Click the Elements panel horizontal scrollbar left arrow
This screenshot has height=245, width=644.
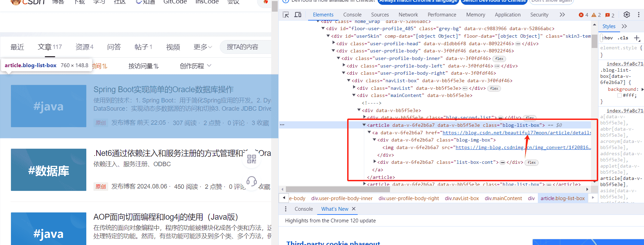point(282,189)
